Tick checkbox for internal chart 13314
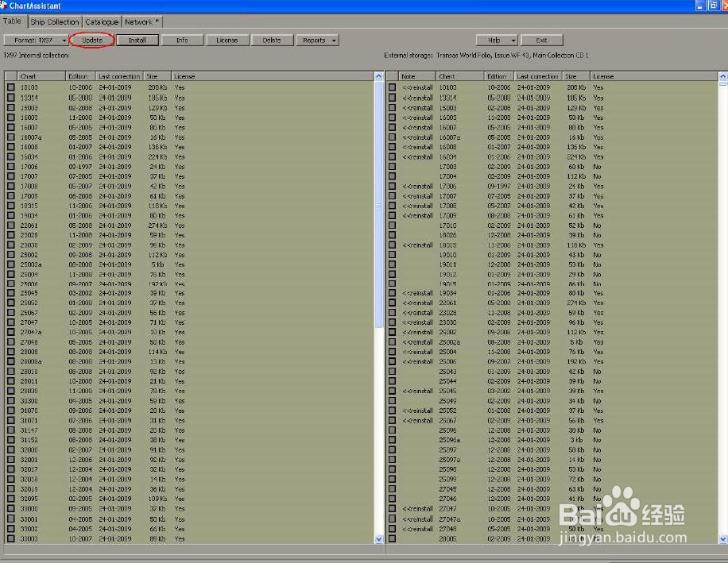This screenshot has width=728, height=563. pyautogui.click(x=10, y=98)
